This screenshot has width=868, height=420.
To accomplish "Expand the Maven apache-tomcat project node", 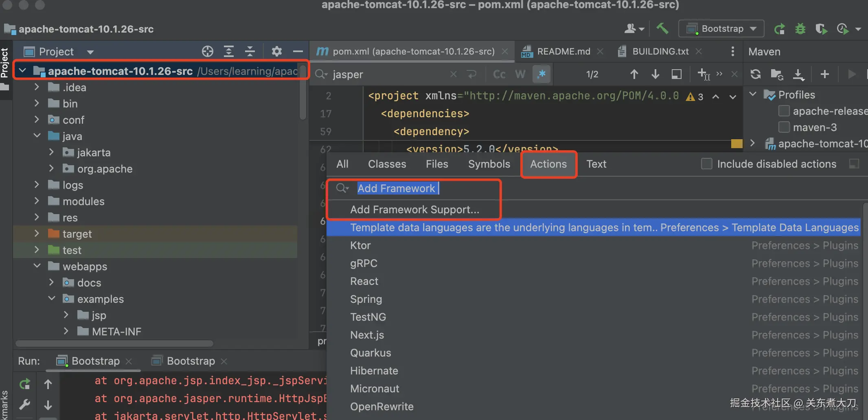I will [x=753, y=143].
